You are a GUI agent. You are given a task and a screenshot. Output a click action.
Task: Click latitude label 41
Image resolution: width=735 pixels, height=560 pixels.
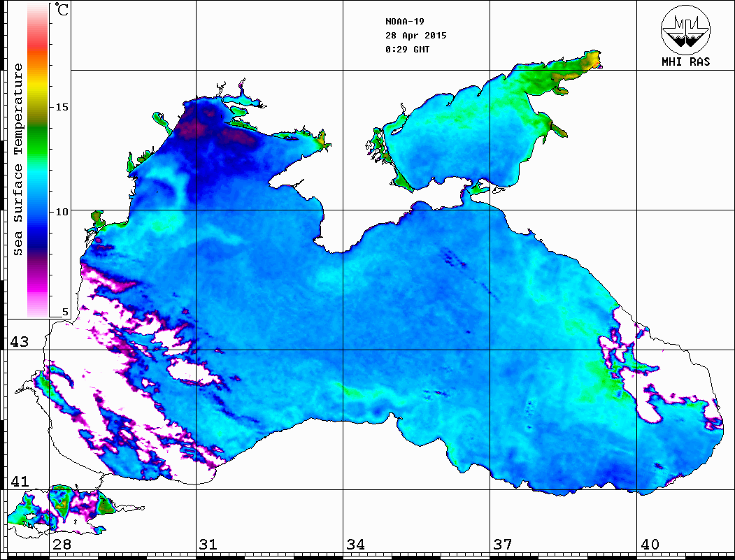pyautogui.click(x=20, y=481)
